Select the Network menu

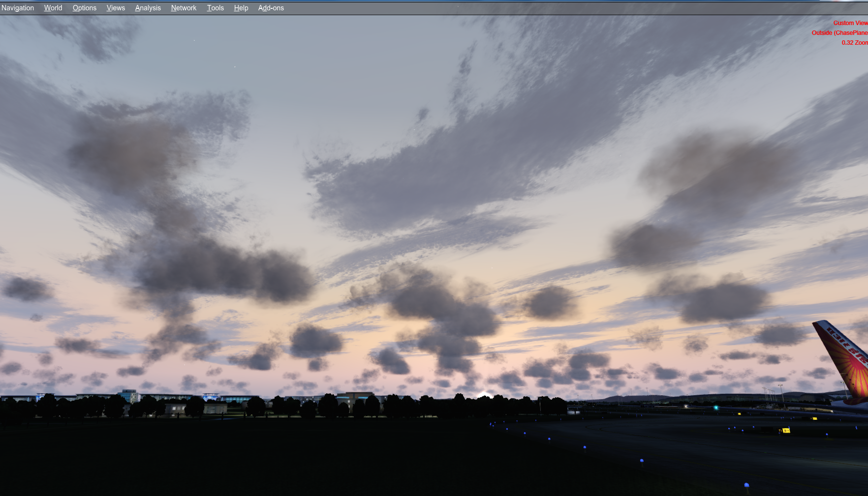coord(184,8)
